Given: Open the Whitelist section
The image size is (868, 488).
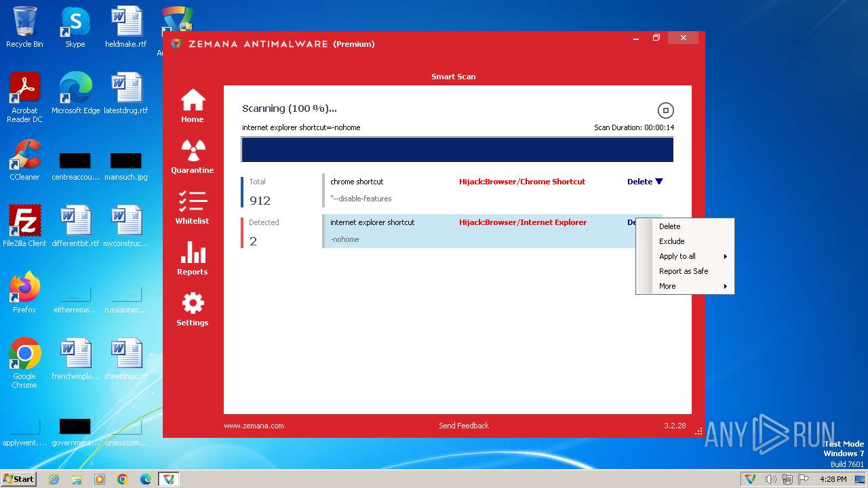Looking at the screenshot, I should tap(193, 207).
